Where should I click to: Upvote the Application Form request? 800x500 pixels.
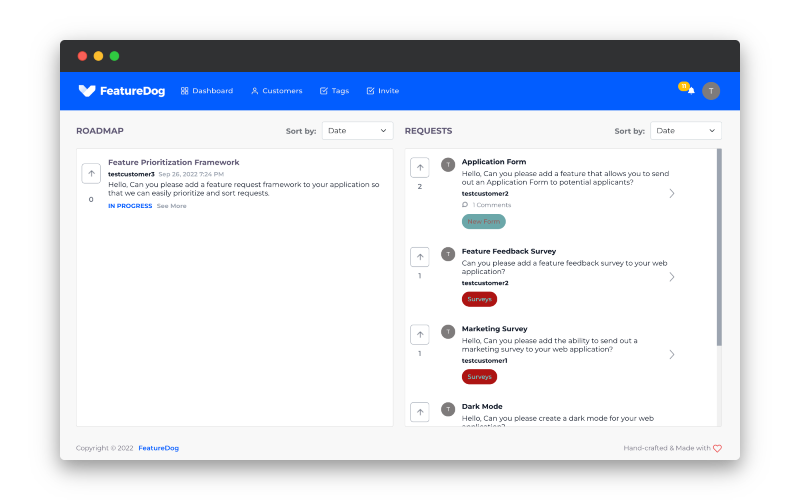point(420,167)
